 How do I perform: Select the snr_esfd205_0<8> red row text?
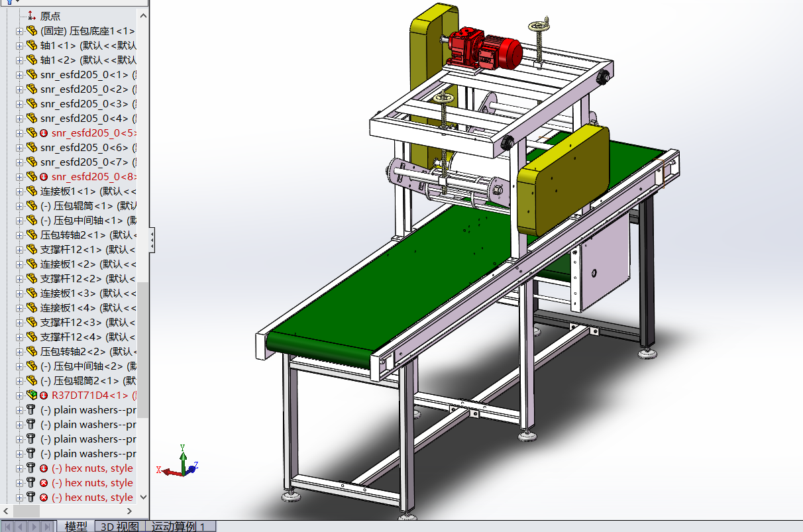(94, 177)
